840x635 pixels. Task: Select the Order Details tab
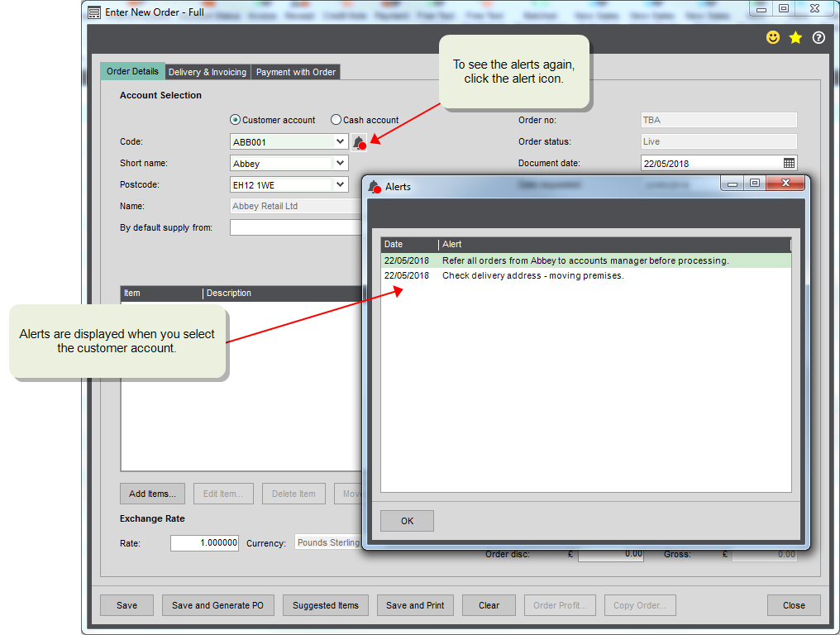pos(132,72)
